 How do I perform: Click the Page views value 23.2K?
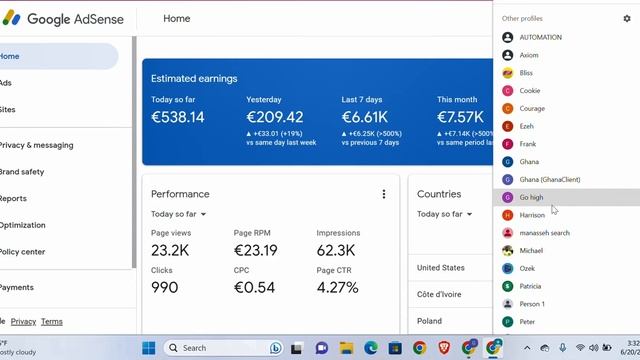coord(170,250)
